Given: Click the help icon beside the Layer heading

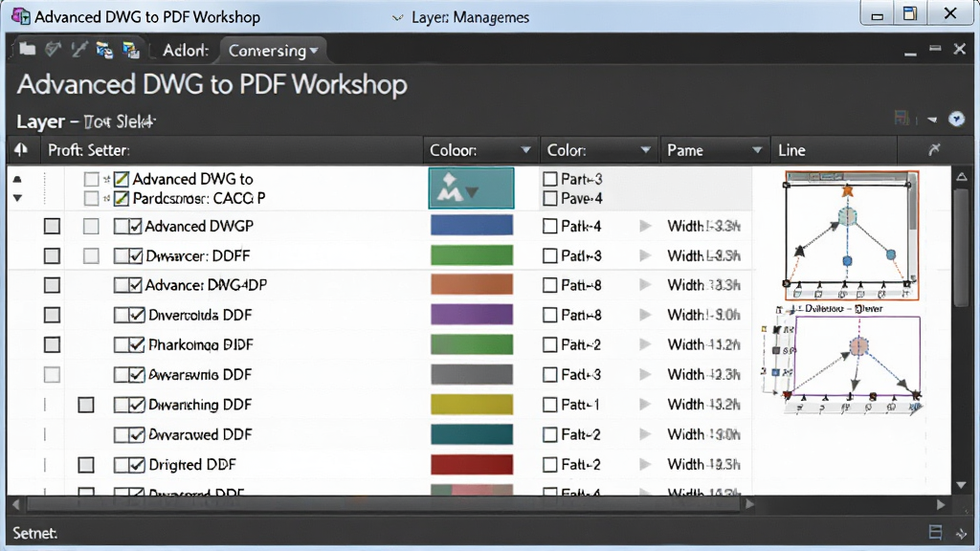Looking at the screenshot, I should click(x=956, y=119).
